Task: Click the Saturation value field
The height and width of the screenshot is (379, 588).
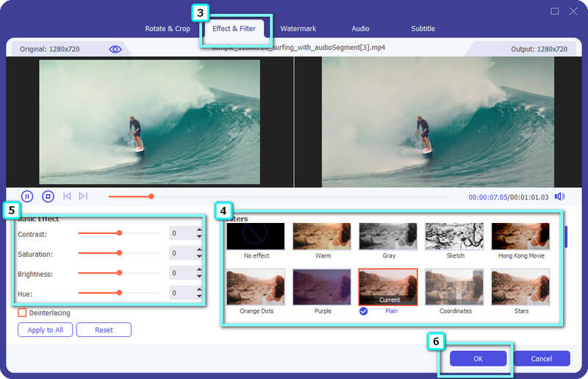Action: 182,253
